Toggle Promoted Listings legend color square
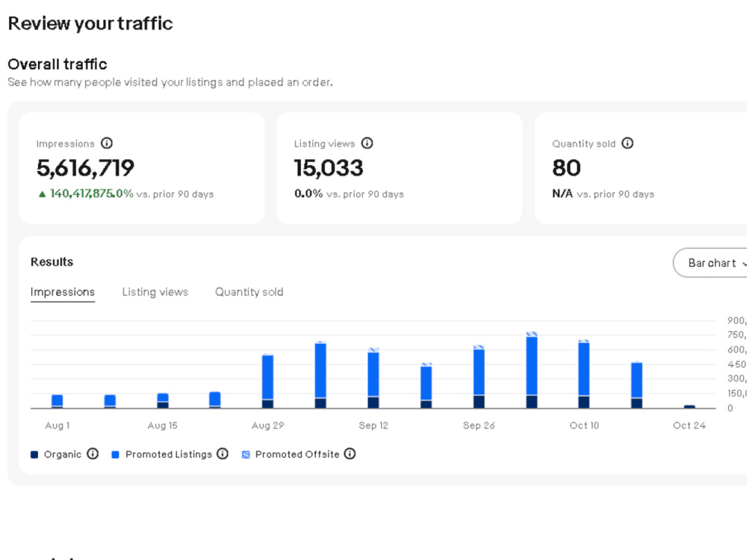 pyautogui.click(x=115, y=455)
